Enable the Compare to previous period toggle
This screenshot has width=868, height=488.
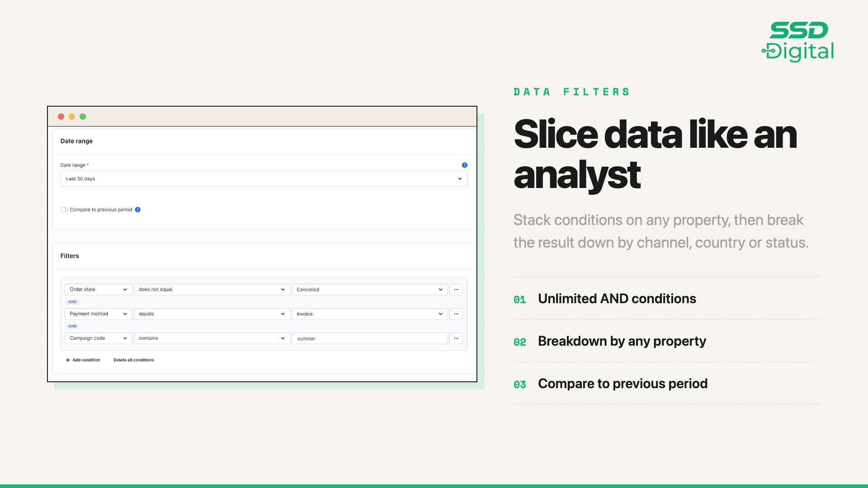(x=64, y=210)
